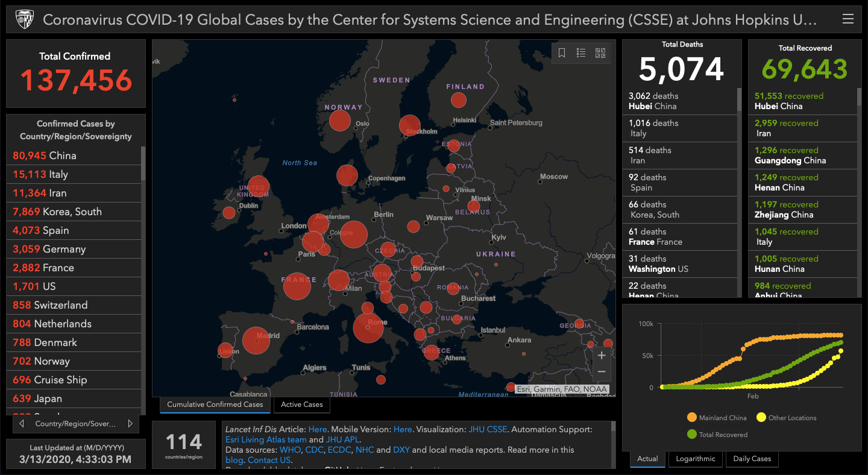Open the NHC data source link
This screenshot has width=868, height=475.
(x=365, y=450)
